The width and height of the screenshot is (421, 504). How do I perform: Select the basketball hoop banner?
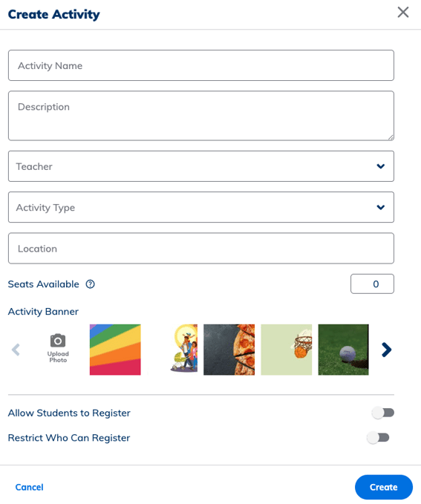[x=287, y=350]
